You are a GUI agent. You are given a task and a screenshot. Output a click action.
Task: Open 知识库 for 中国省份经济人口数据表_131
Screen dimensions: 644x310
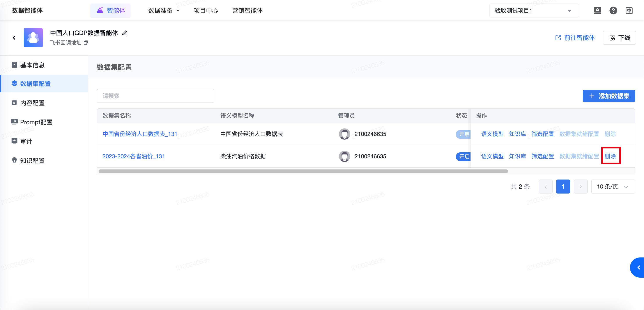(x=517, y=134)
